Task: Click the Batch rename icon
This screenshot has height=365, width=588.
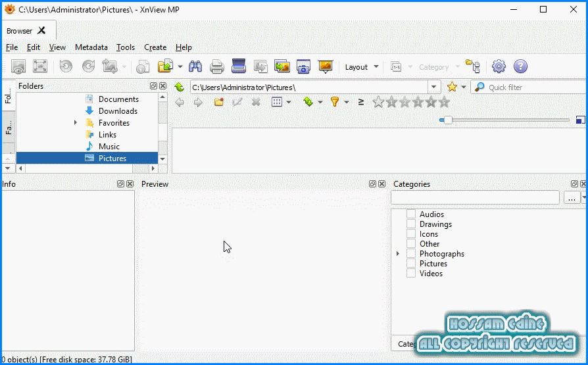Action: point(396,67)
